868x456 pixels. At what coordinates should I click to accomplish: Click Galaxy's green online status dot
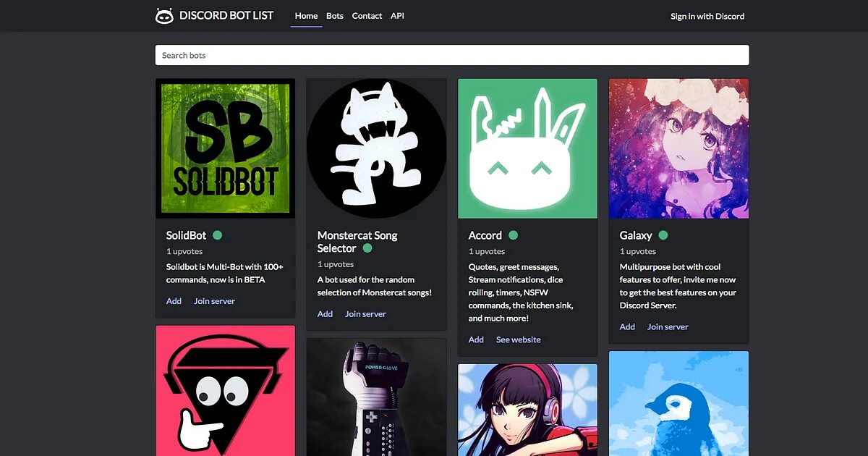[x=663, y=235]
